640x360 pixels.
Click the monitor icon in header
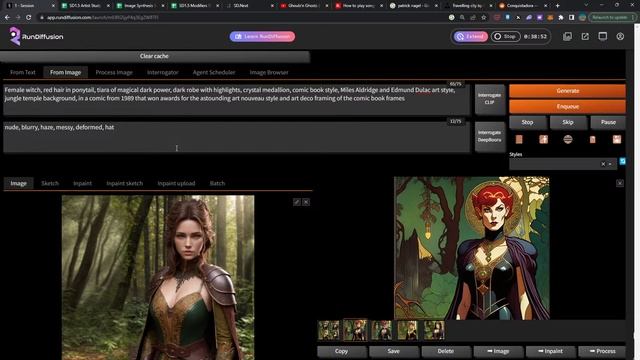coord(602,36)
